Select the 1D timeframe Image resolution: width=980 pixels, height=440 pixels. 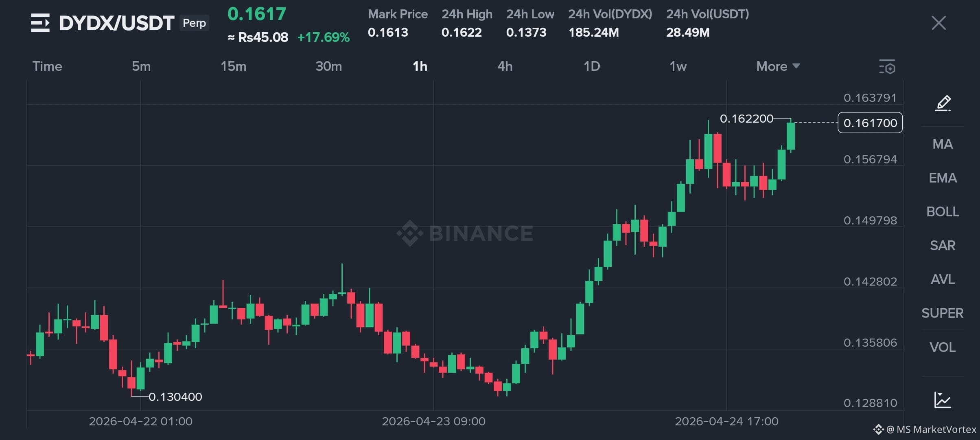(592, 66)
